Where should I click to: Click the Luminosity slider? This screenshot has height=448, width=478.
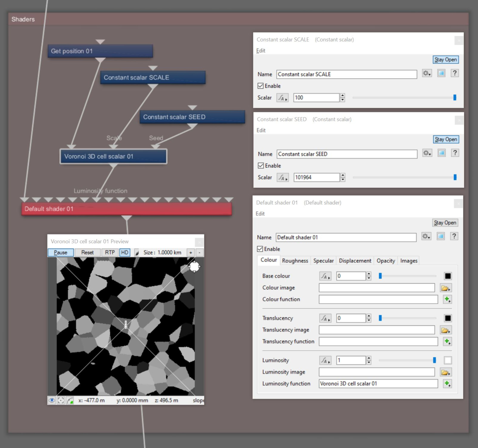point(407,360)
